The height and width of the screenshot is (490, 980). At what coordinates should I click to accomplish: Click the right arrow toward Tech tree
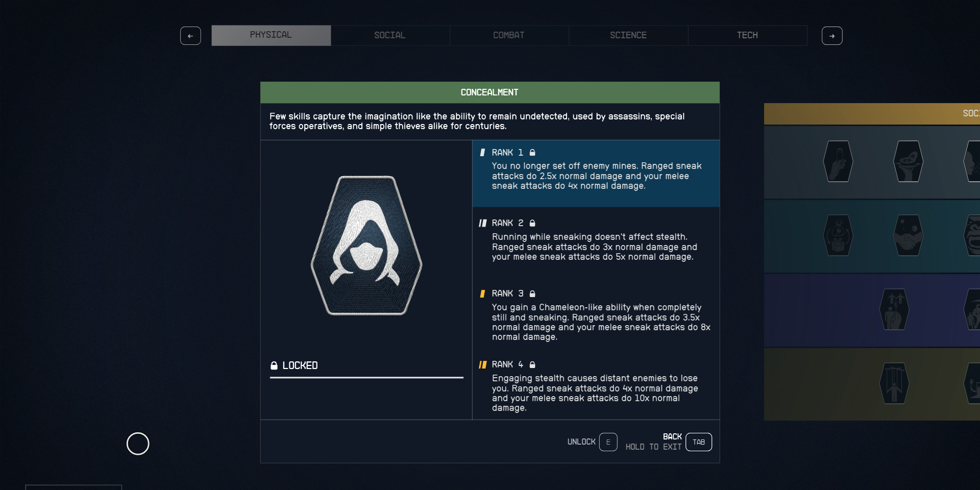click(x=832, y=36)
